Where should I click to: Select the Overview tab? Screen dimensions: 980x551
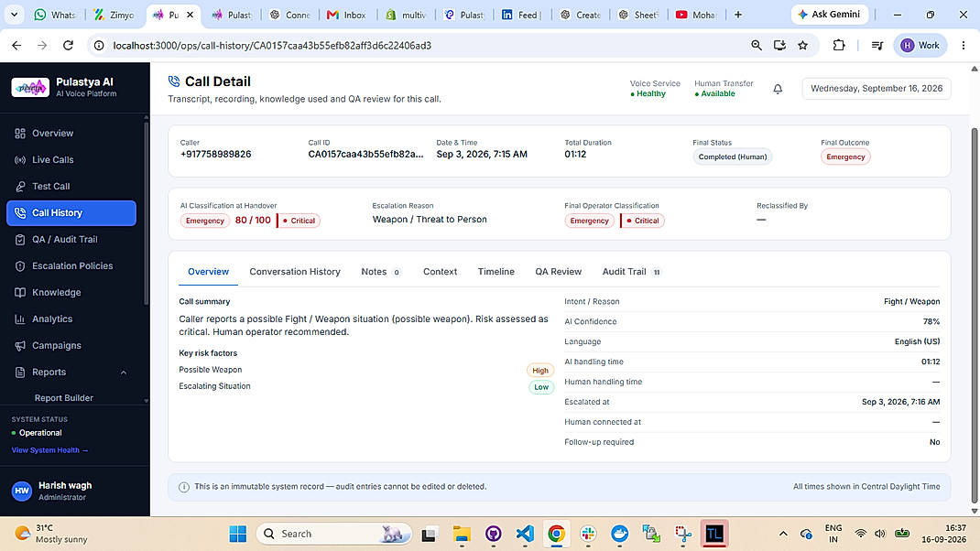coord(208,272)
